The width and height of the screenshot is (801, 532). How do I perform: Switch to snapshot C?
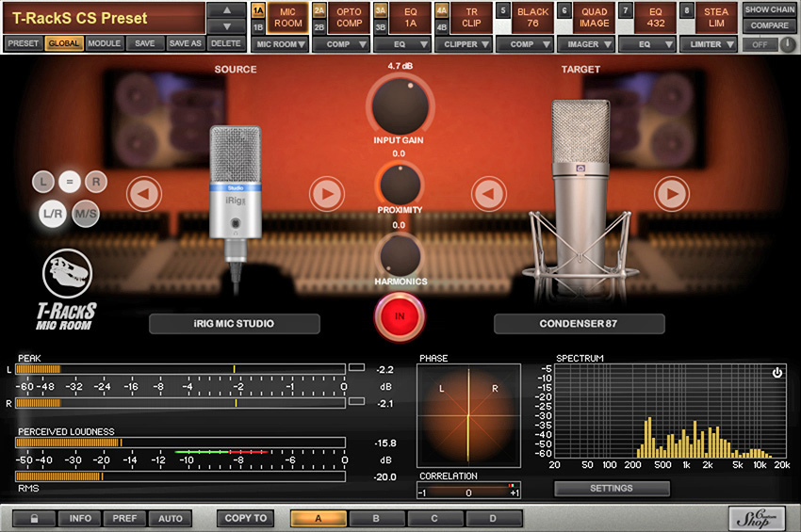pos(434,518)
